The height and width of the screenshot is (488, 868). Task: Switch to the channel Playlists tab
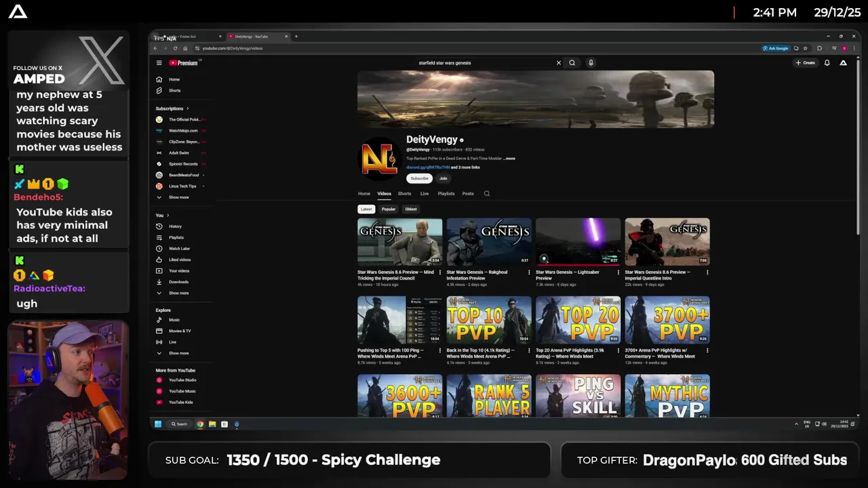[446, 194]
